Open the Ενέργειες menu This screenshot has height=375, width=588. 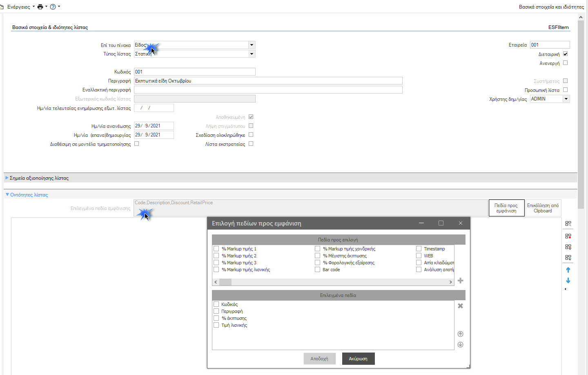tap(21, 7)
